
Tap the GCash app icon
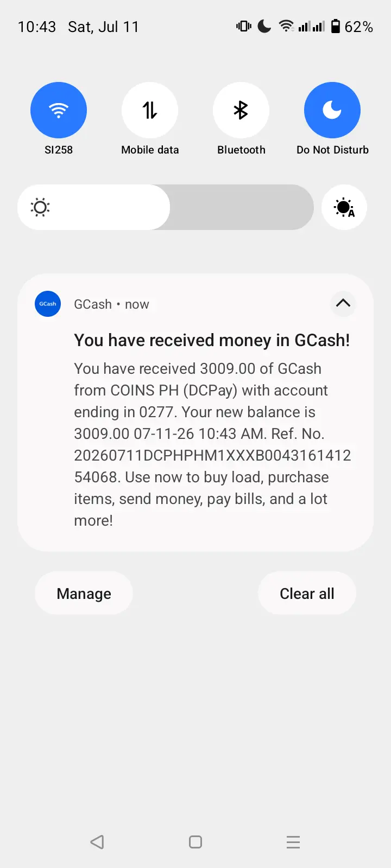pyautogui.click(x=48, y=304)
